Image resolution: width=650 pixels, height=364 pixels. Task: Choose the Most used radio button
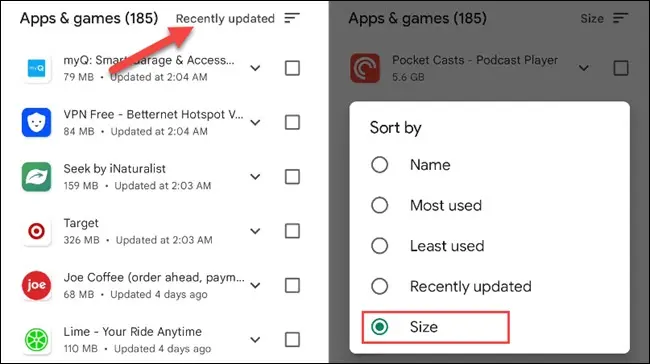point(379,205)
